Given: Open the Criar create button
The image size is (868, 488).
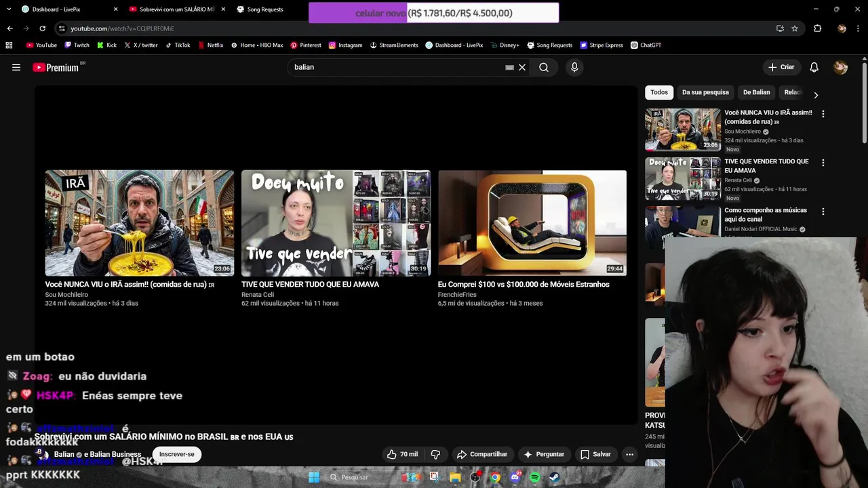Looking at the screenshot, I should [x=781, y=67].
